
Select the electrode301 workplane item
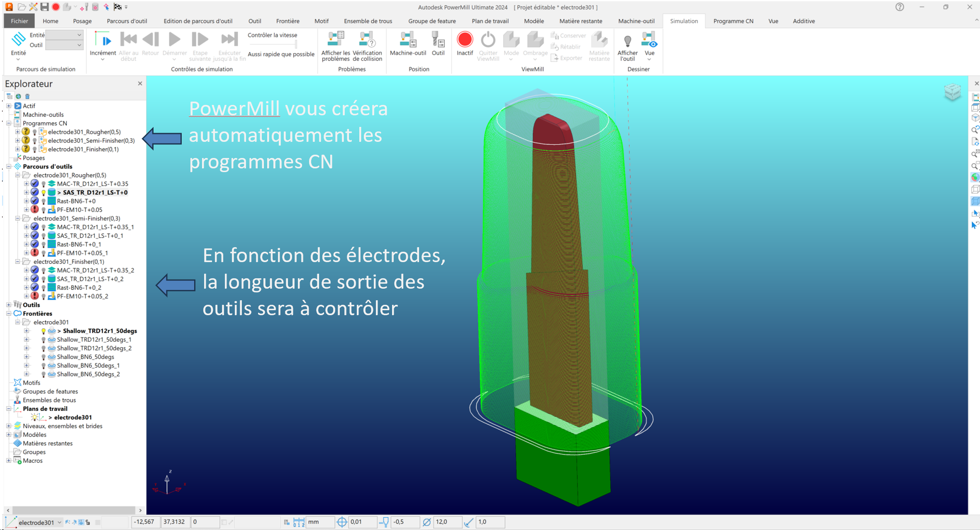click(x=73, y=417)
